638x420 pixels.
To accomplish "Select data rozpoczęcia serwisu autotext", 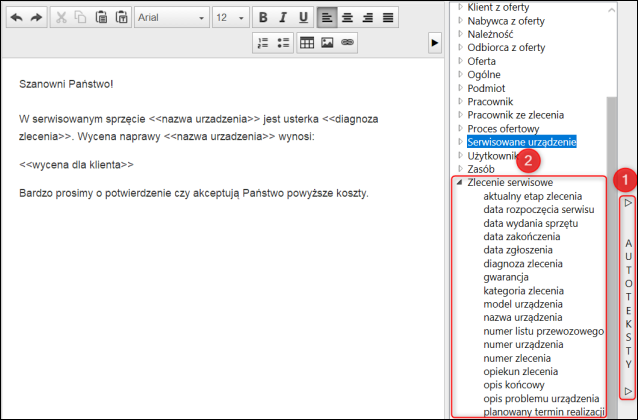I will (x=539, y=210).
